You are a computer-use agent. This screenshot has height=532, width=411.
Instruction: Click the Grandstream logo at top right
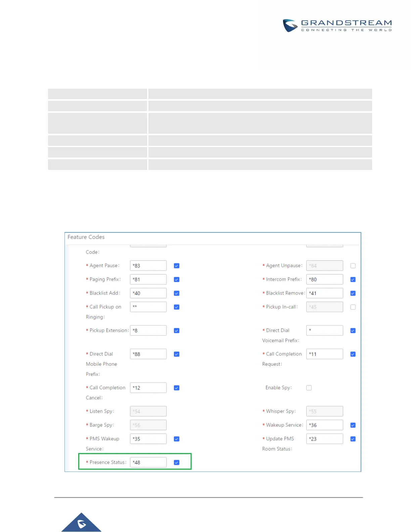337,26
